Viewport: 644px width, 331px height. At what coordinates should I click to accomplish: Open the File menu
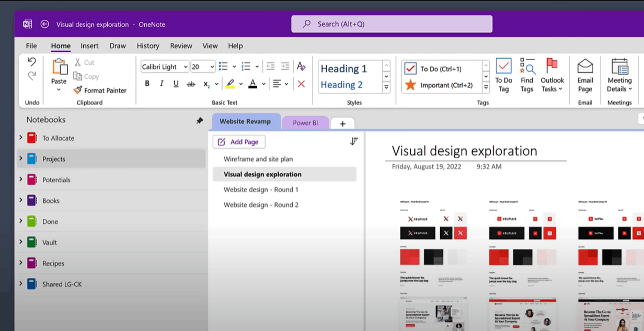click(31, 45)
